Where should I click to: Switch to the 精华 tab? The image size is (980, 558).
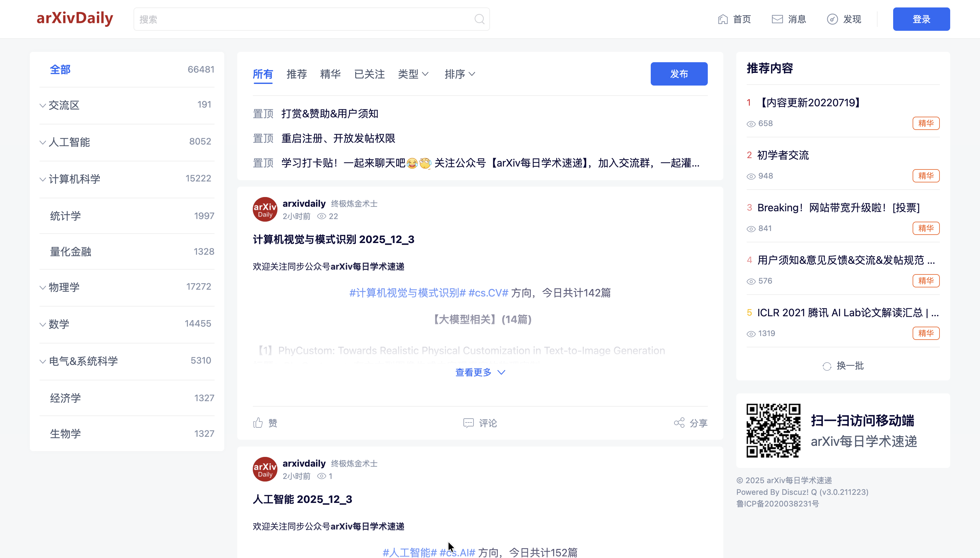pyautogui.click(x=330, y=74)
